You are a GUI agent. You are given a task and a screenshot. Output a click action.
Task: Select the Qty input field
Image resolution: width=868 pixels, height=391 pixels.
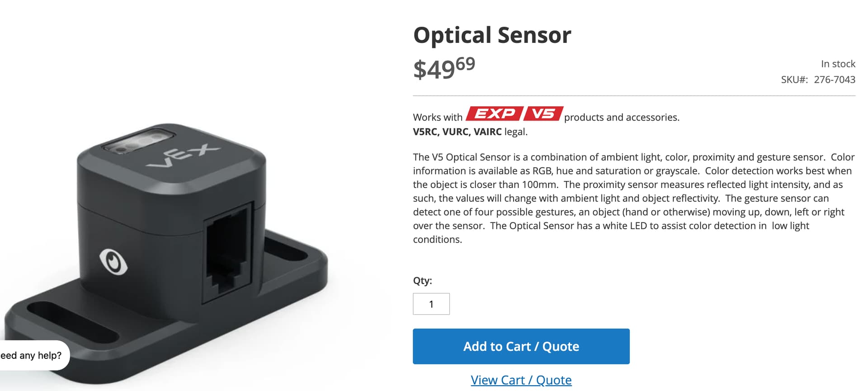[431, 304]
